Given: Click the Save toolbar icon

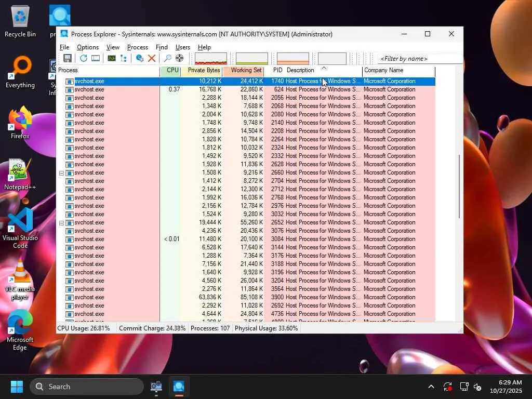Looking at the screenshot, I should tap(67, 58).
